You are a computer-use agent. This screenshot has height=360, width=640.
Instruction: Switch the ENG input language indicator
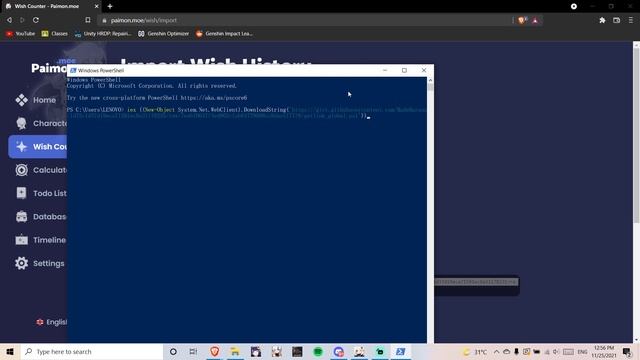pos(582,351)
